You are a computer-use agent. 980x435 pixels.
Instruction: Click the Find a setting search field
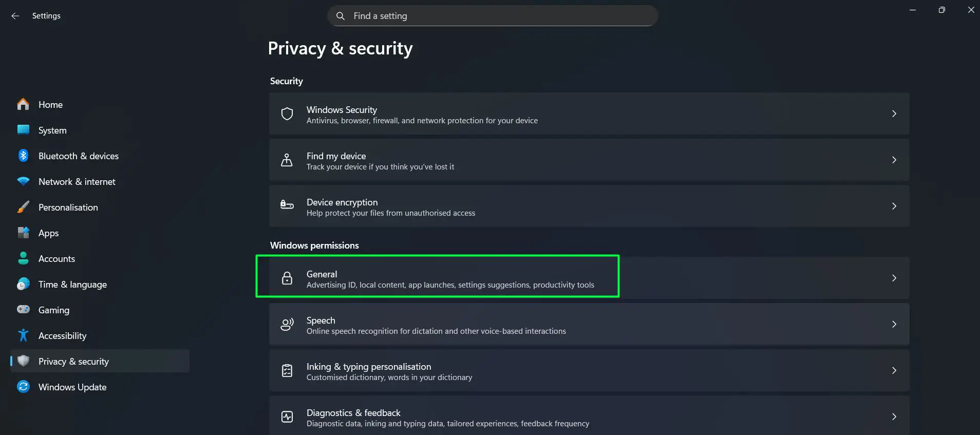coord(492,15)
